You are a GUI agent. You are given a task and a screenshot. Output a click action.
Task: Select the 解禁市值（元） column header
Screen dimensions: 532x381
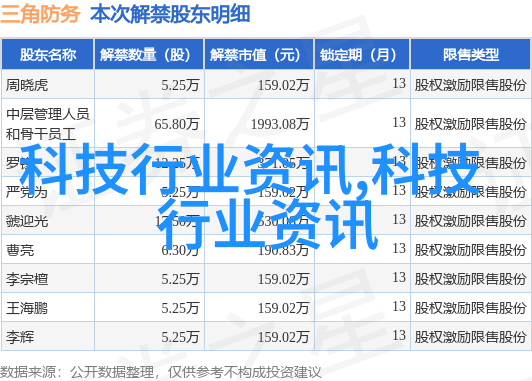point(259,54)
